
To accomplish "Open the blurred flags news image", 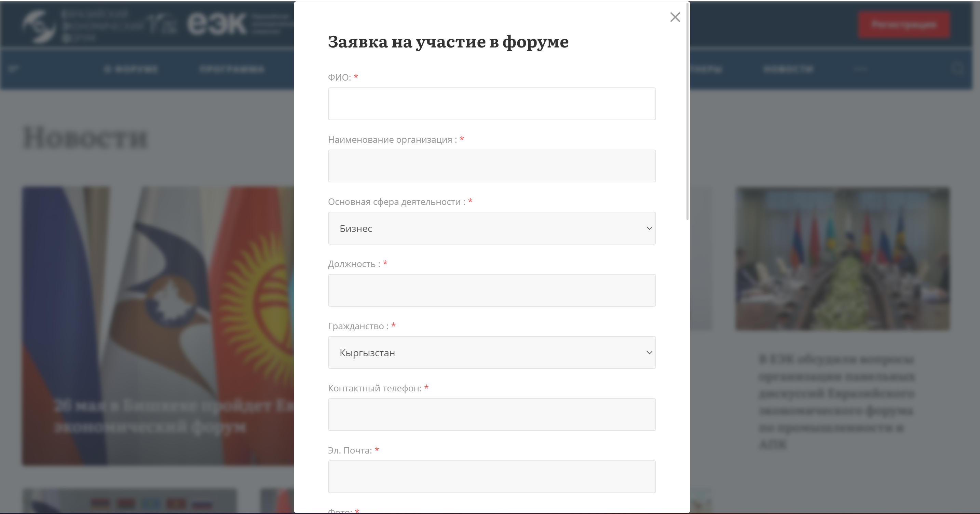I will (158, 326).
